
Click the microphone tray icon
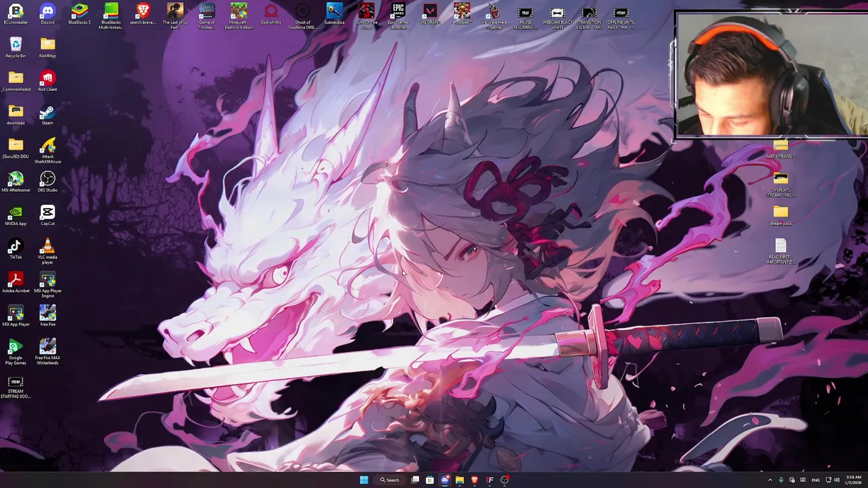click(x=781, y=480)
